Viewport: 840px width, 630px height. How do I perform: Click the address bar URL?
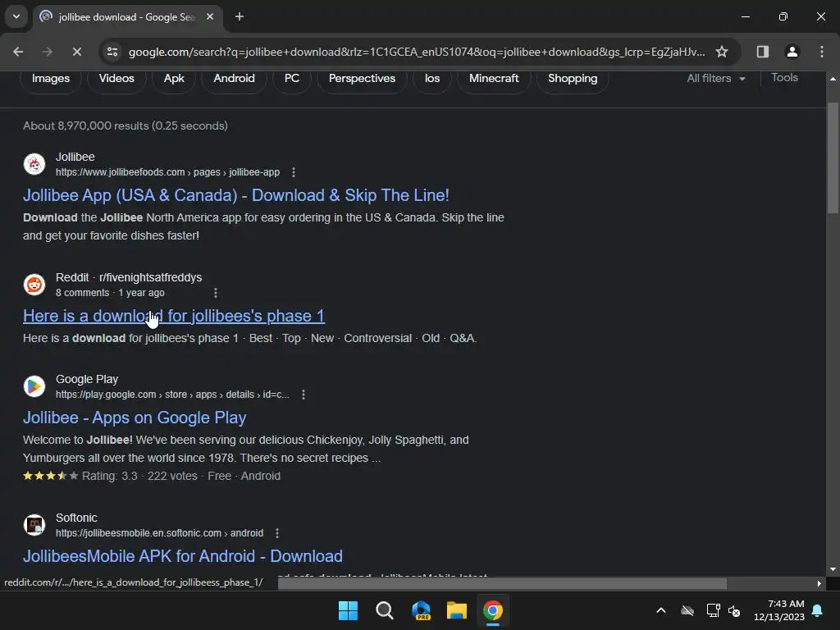[416, 52]
